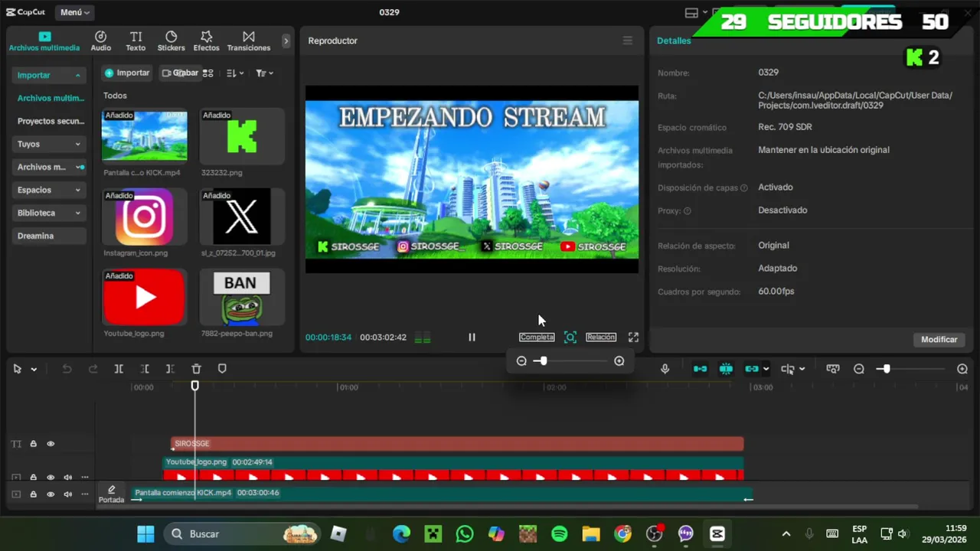Open the Audio tab

pyautogui.click(x=100, y=41)
